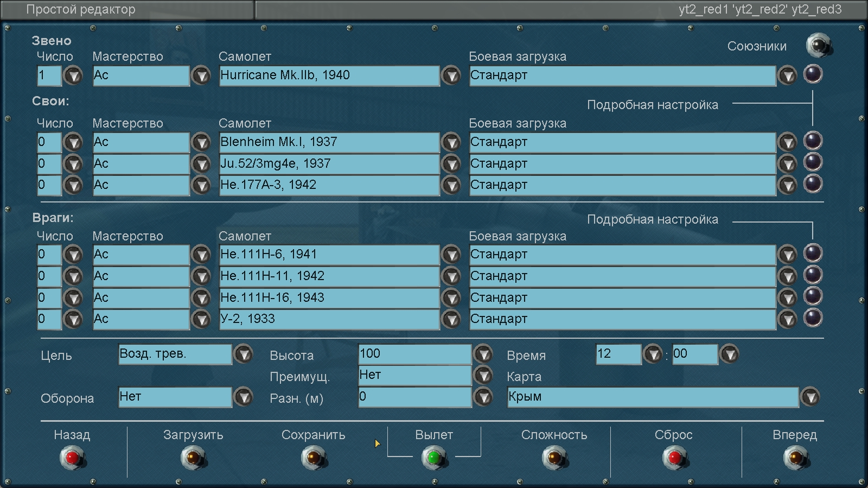Expand the Цель (Target) dropdown
Viewport: 868px width, 488px height.
[x=243, y=354]
